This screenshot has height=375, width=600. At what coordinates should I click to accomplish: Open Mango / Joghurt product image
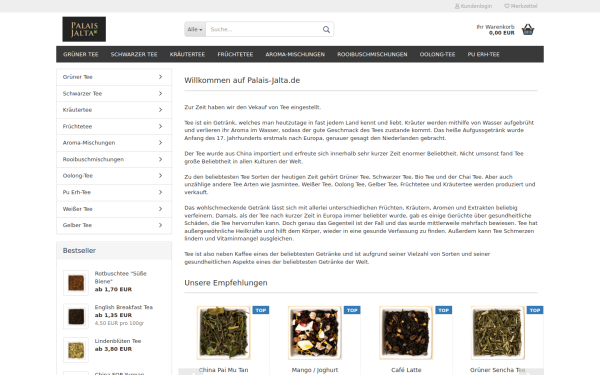315,333
